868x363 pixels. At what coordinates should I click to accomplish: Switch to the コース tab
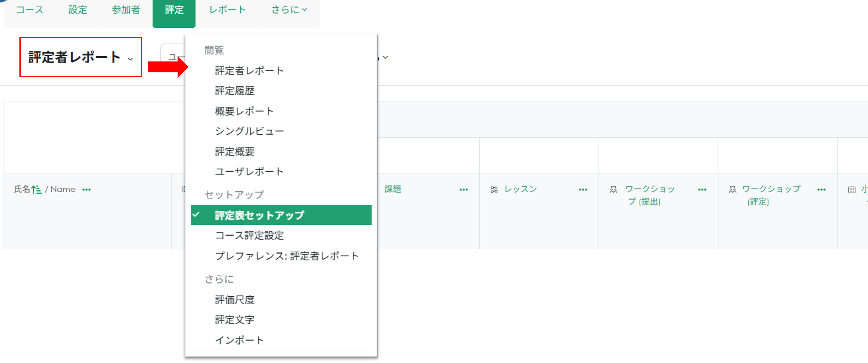click(x=30, y=9)
